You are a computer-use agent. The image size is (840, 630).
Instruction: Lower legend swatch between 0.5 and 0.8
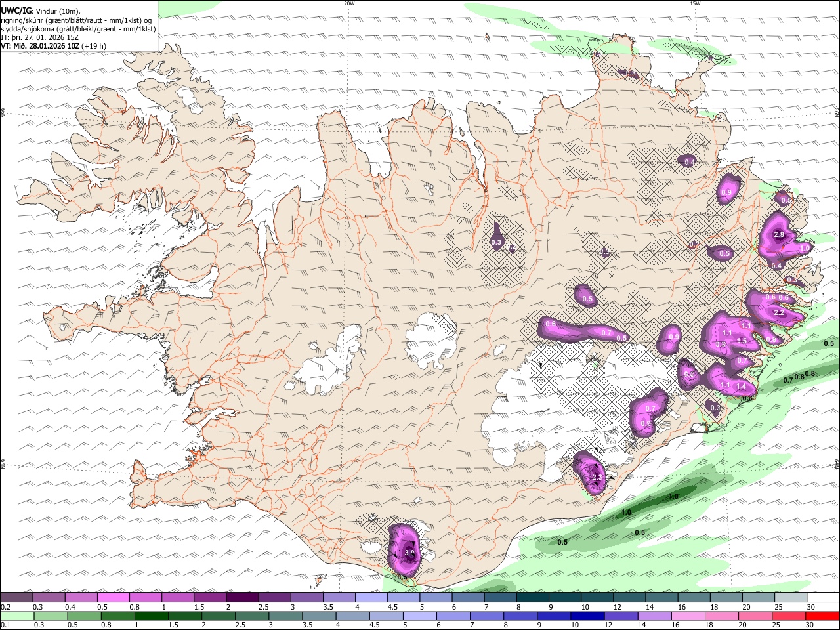click(x=83, y=616)
